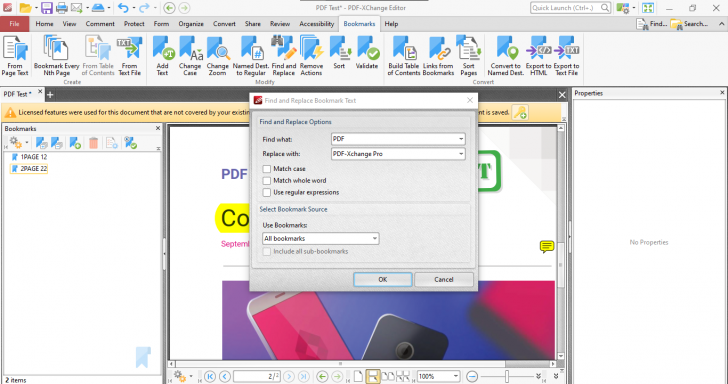Select Bookmark Every Nth Page tool
The width and height of the screenshot is (728, 384).
click(x=57, y=56)
